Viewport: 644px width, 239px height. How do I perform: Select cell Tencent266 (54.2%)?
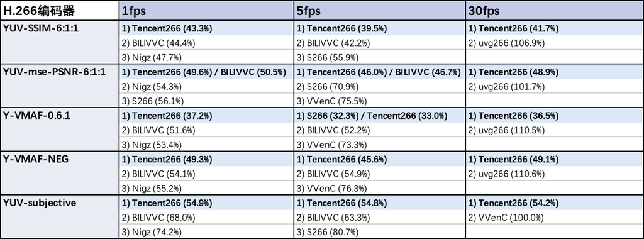pyautogui.click(x=555, y=203)
